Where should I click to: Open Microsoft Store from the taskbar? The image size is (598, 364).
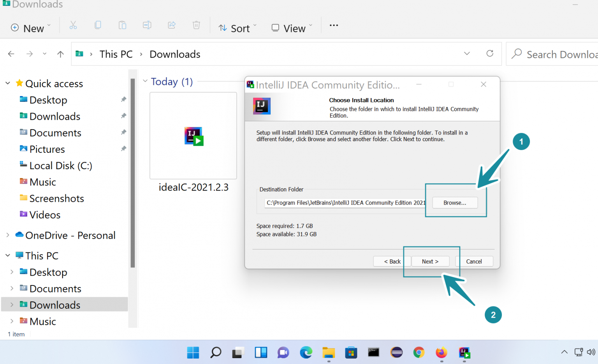pos(351,353)
